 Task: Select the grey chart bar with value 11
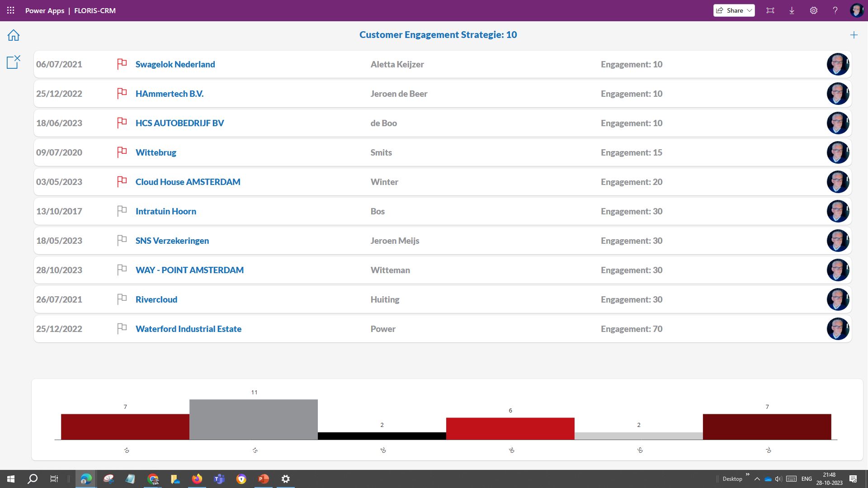pos(254,419)
